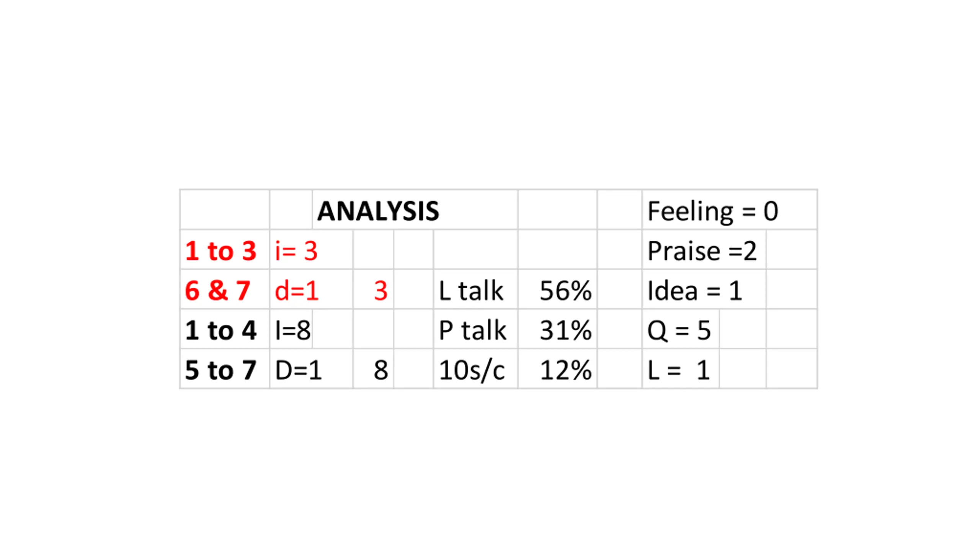Screen dimensions: 980x551
Task: Select the red 'i= 3' cell
Action: coord(311,250)
